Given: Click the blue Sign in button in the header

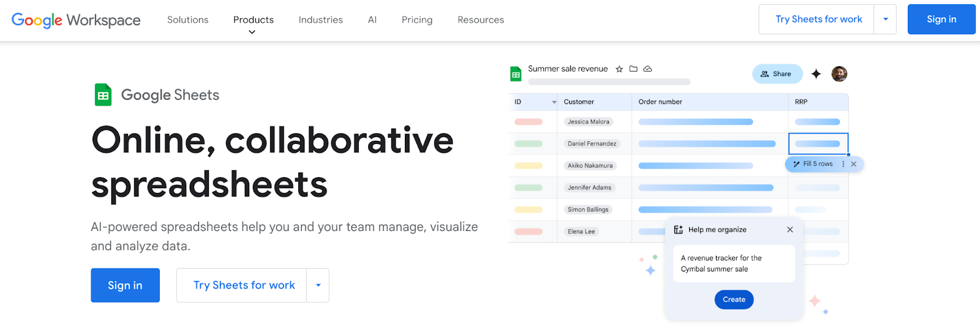Looking at the screenshot, I should pyautogui.click(x=941, y=20).
